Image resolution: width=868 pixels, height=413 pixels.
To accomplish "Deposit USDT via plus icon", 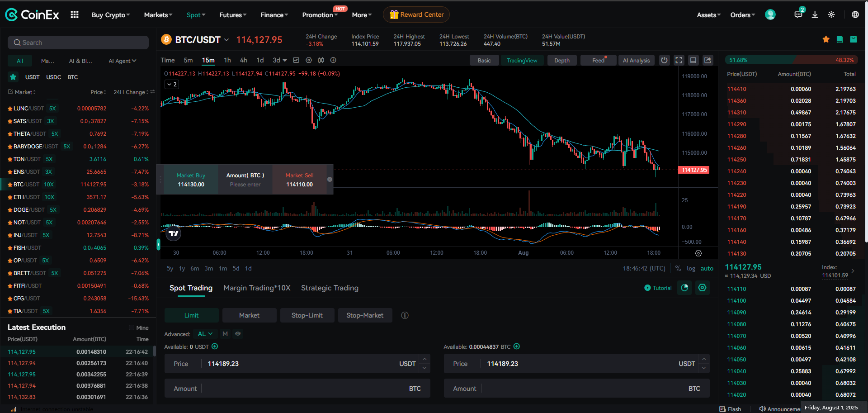I will (x=215, y=347).
